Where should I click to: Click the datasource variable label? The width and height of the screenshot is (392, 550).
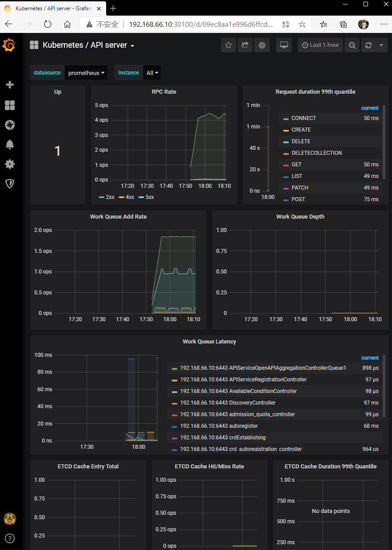click(47, 73)
